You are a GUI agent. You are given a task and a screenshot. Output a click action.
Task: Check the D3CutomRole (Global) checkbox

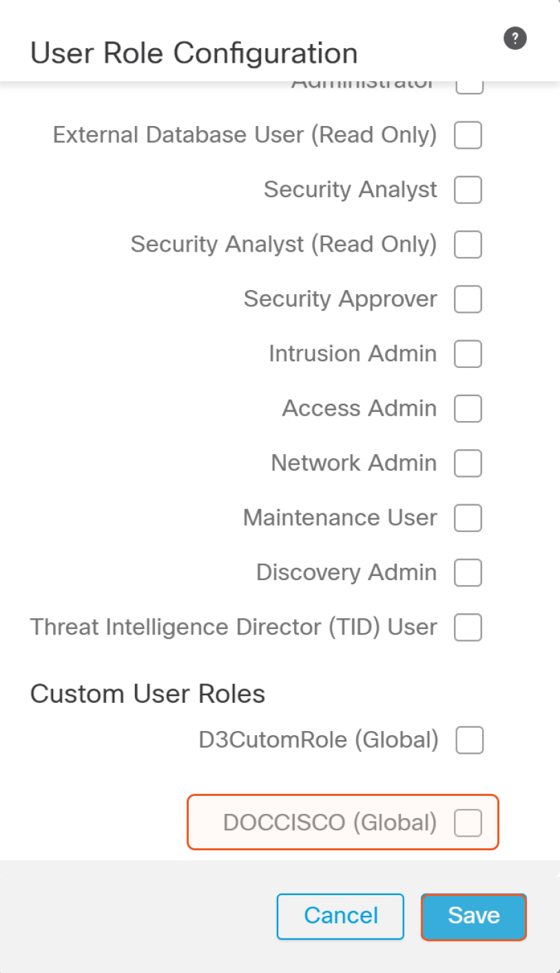pyautogui.click(x=470, y=740)
